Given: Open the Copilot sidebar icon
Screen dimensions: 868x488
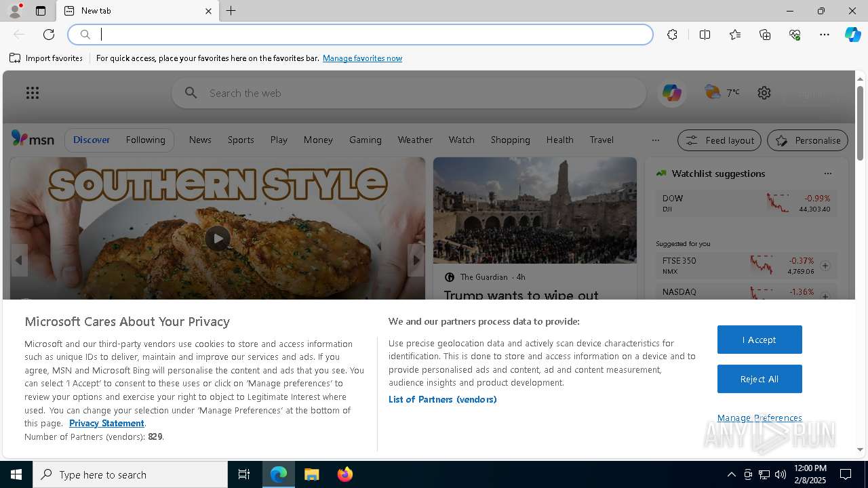Looking at the screenshot, I should 852,35.
